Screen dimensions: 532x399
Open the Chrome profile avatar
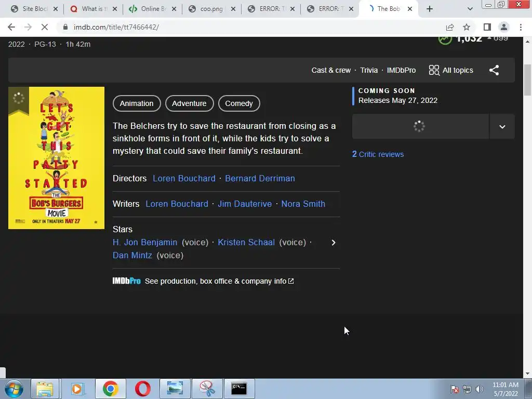click(504, 27)
